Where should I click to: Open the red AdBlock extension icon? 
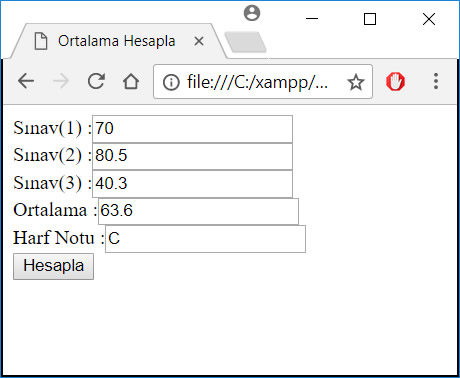(x=395, y=81)
